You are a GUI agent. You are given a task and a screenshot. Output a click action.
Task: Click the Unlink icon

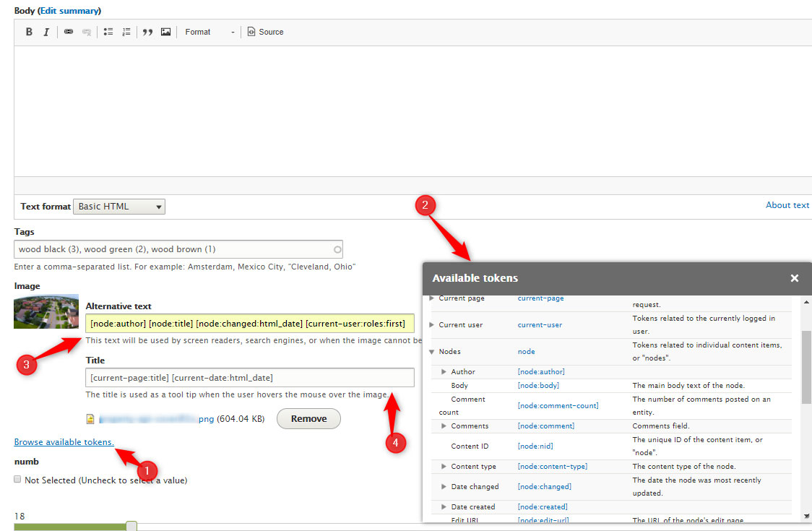pos(87,32)
